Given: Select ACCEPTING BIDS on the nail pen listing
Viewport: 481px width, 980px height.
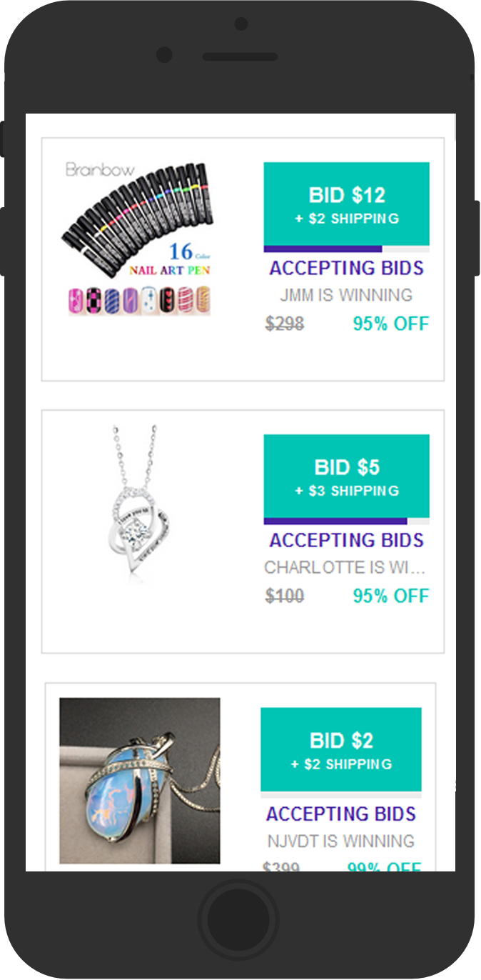Looking at the screenshot, I should pyautogui.click(x=347, y=269).
